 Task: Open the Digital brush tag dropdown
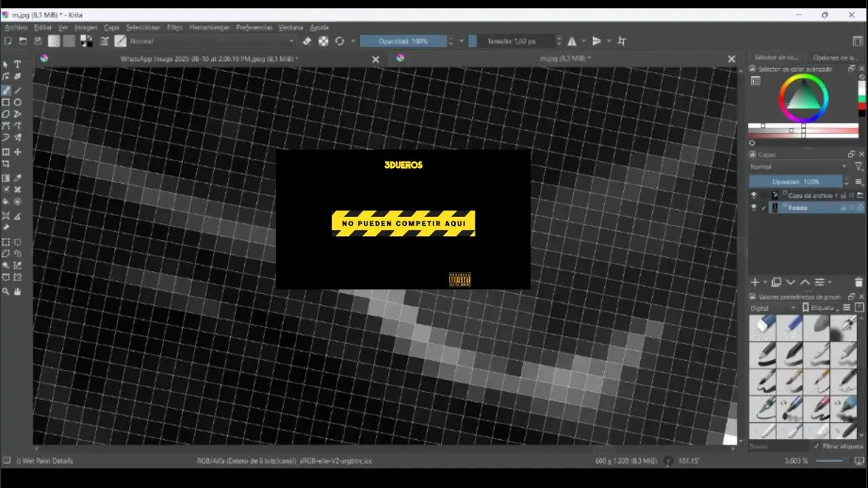pyautogui.click(x=774, y=308)
